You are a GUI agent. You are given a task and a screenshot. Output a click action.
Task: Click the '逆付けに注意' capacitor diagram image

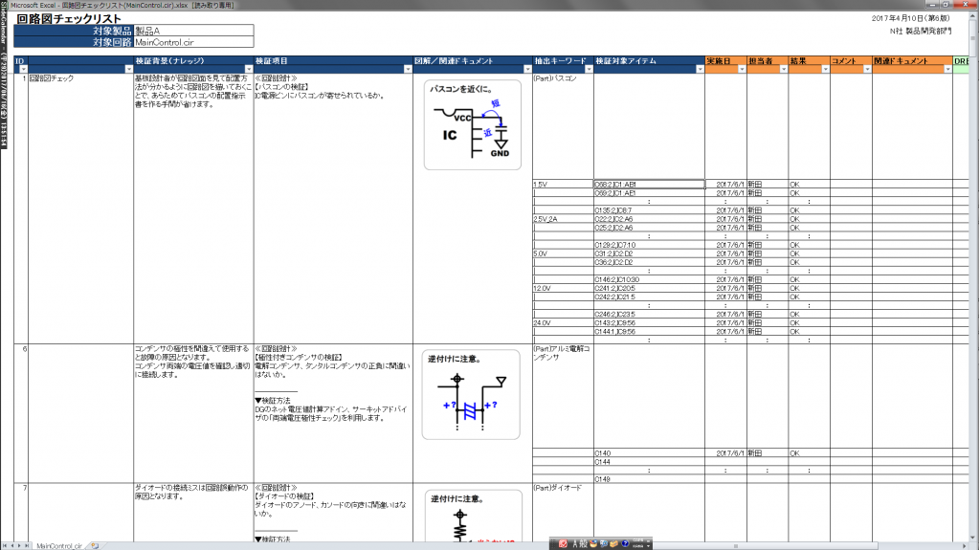pyautogui.click(x=471, y=394)
